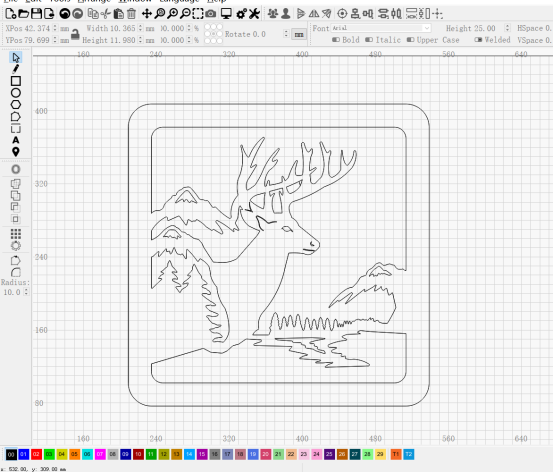Select the position marker tool
This screenshot has height=472, width=554.
click(x=16, y=152)
